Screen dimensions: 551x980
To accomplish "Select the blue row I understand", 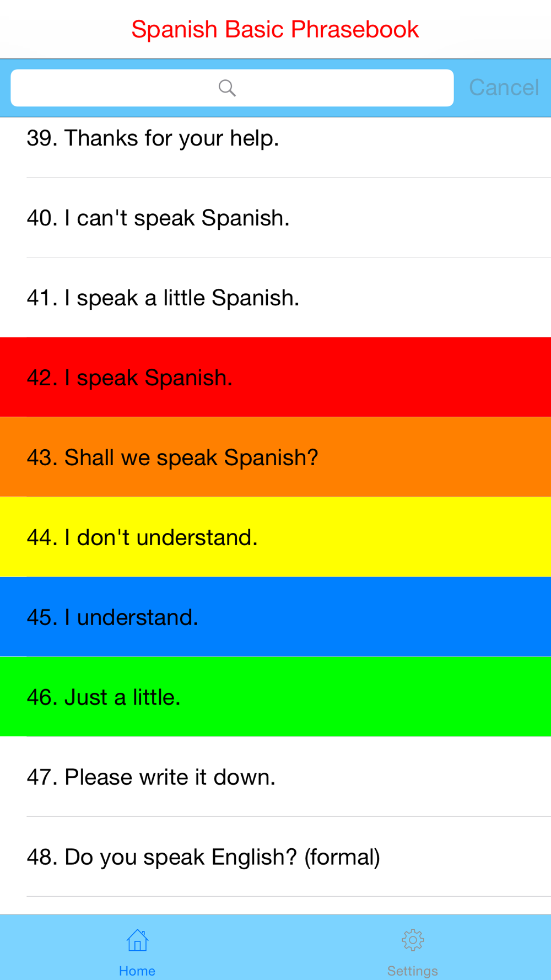I will 275,617.
